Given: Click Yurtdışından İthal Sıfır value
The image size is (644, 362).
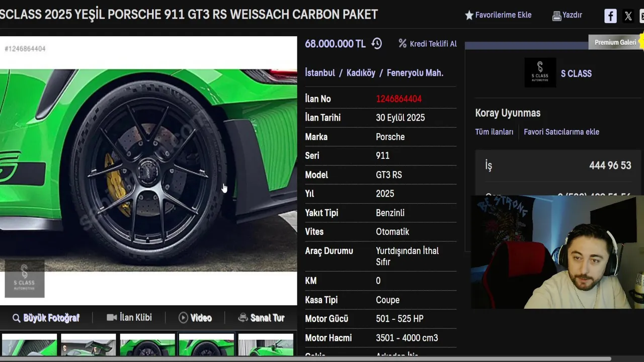Looking at the screenshot, I should (x=407, y=256).
